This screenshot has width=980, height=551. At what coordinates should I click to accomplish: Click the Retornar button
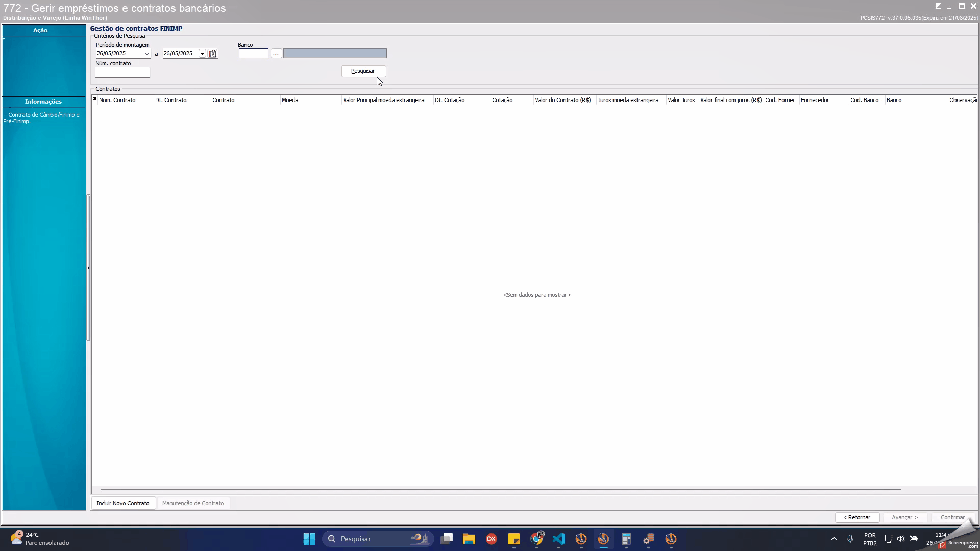[x=856, y=517]
